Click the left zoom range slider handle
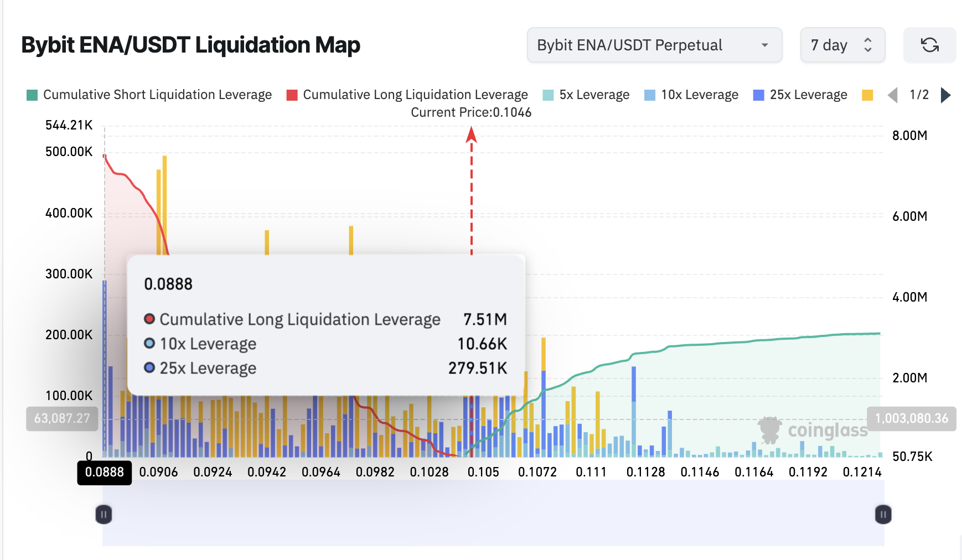 coord(104,515)
